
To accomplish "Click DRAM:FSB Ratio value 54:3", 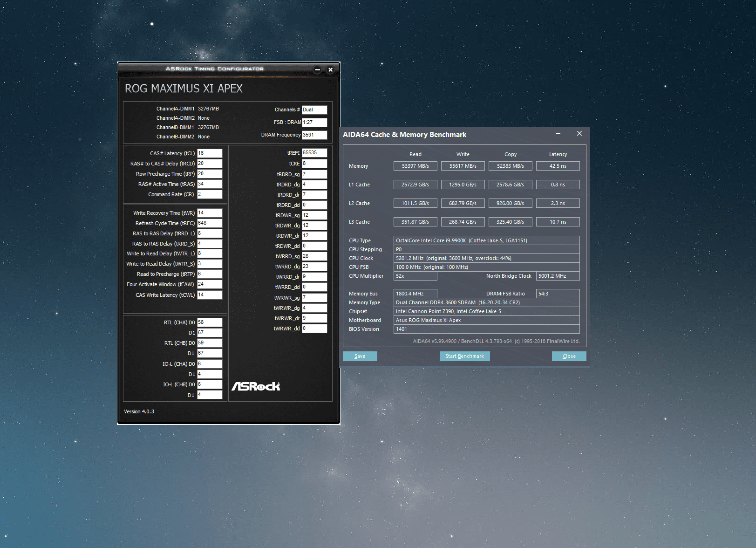I will click(x=558, y=294).
